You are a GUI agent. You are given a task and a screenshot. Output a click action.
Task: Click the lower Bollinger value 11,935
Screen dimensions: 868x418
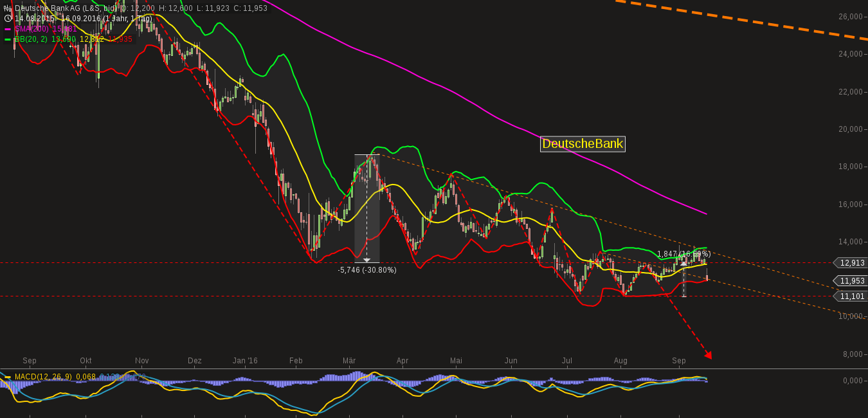tap(120, 39)
